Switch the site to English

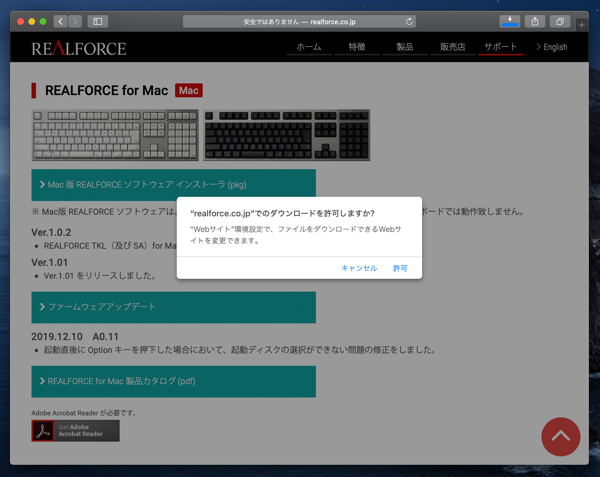(x=552, y=47)
